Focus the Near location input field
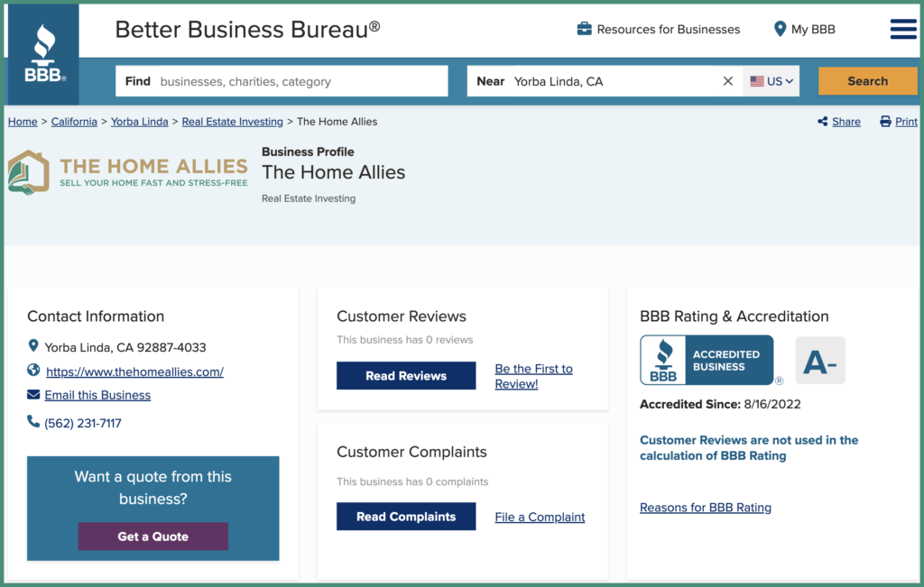 tap(605, 81)
